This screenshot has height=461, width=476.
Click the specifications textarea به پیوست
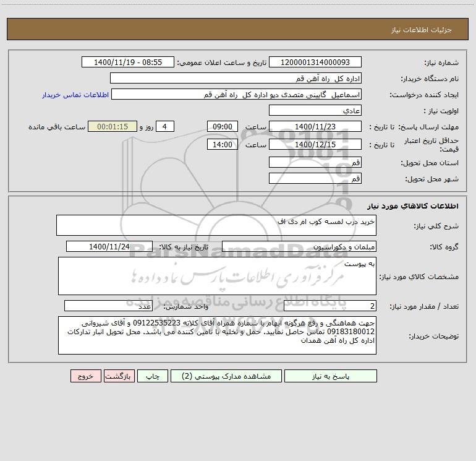[x=217, y=276]
